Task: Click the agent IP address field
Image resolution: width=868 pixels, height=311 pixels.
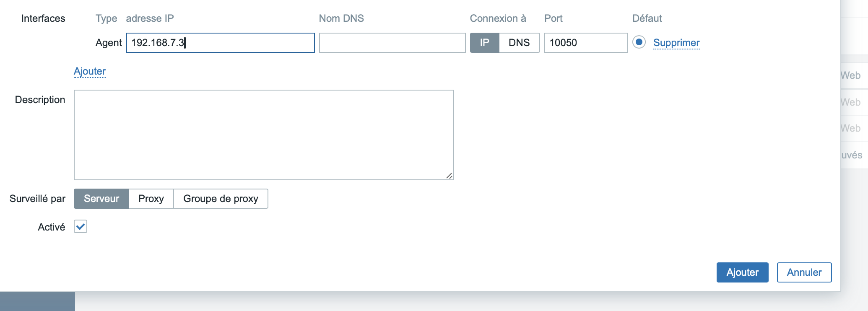Action: tap(220, 43)
